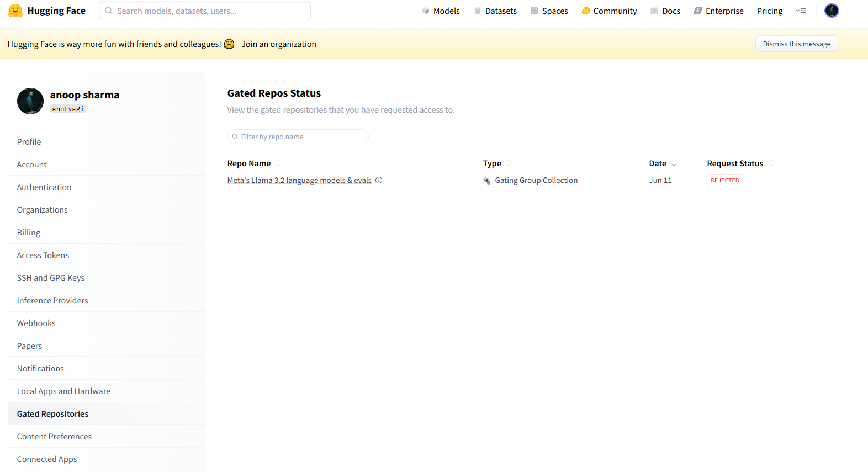Click the Enterprise icon in navbar
The image size is (868, 472).
[x=698, y=11]
